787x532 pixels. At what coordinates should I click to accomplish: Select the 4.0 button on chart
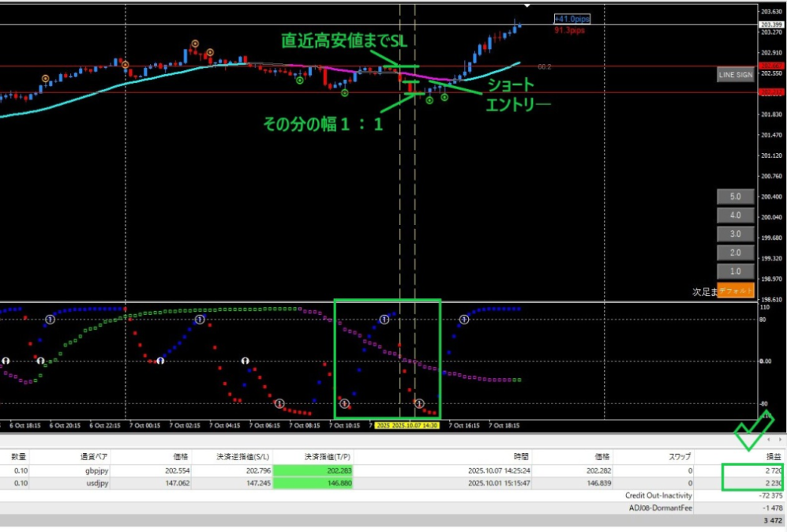tap(735, 215)
